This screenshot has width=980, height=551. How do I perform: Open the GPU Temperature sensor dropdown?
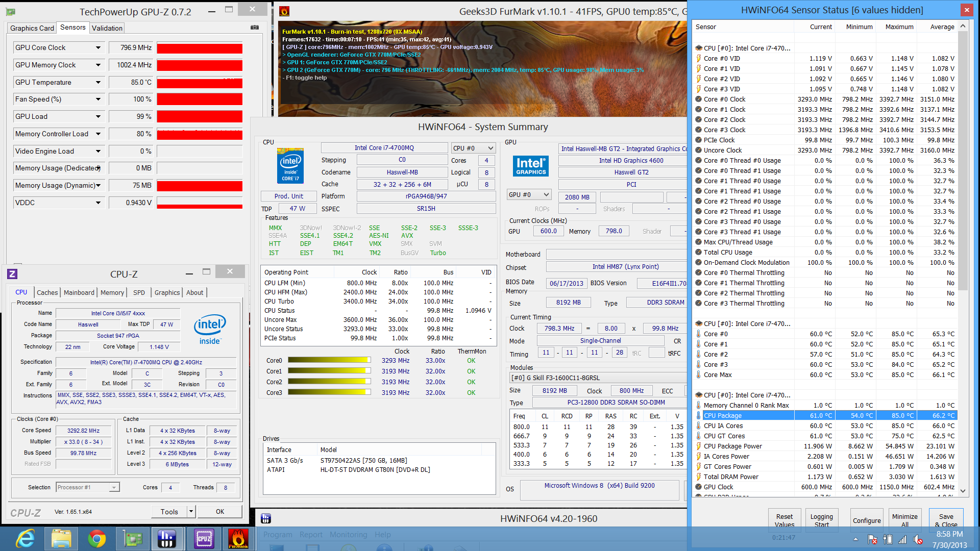point(98,82)
